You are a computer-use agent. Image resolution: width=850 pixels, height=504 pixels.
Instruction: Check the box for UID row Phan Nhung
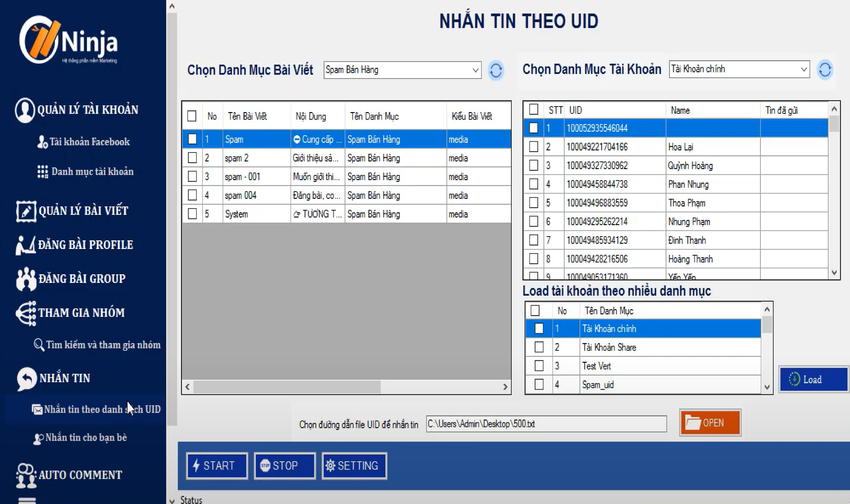(534, 184)
